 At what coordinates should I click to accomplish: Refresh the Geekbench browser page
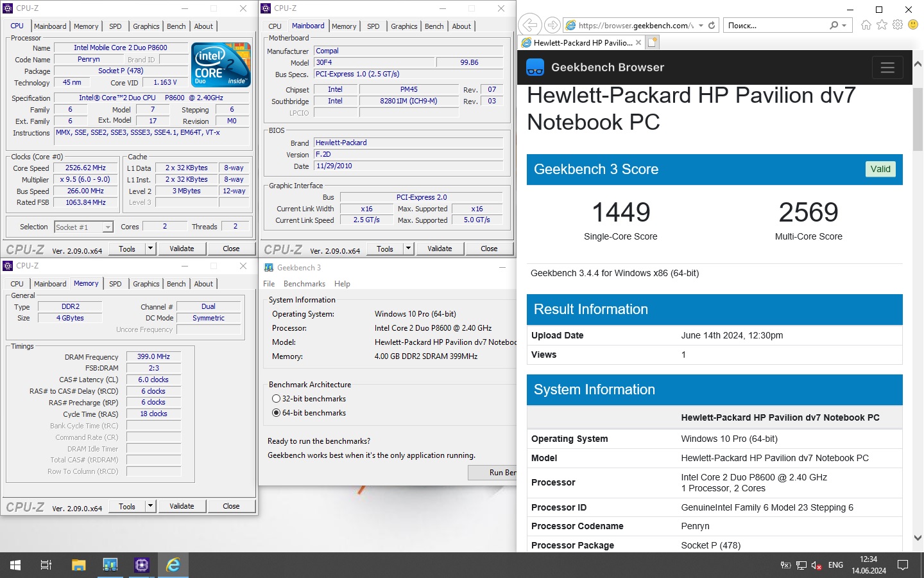click(x=712, y=25)
